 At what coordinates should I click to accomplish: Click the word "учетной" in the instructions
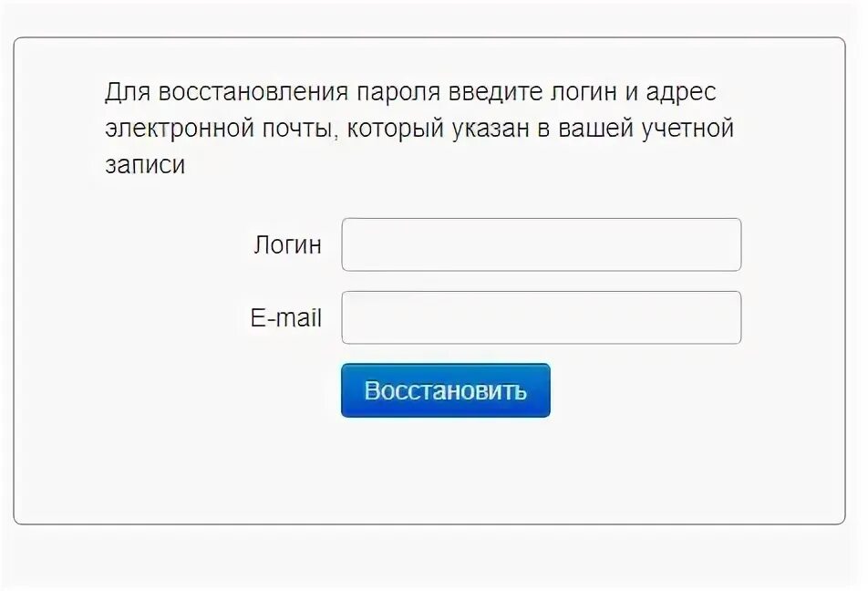(687, 129)
